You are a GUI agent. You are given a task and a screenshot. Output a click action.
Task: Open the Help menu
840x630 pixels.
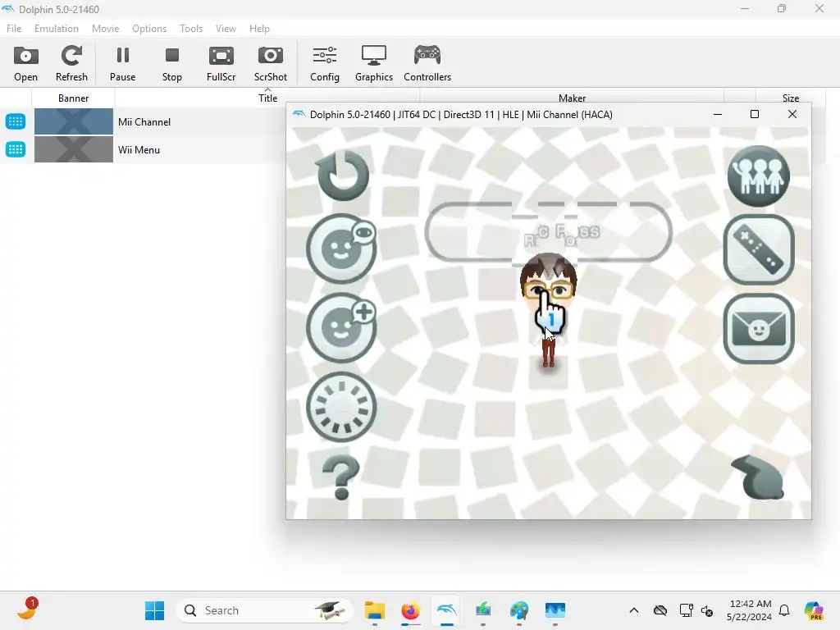[259, 29]
